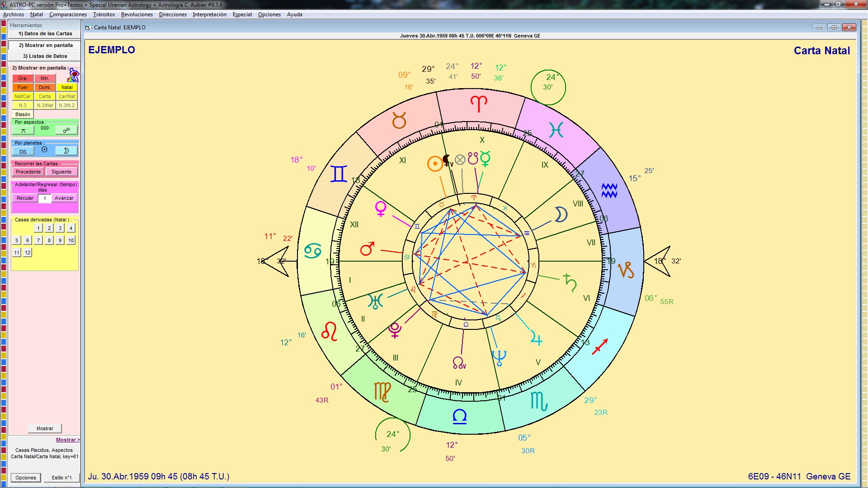Click the quincunx aspect icon button
868x488 pixels.
(x=23, y=131)
